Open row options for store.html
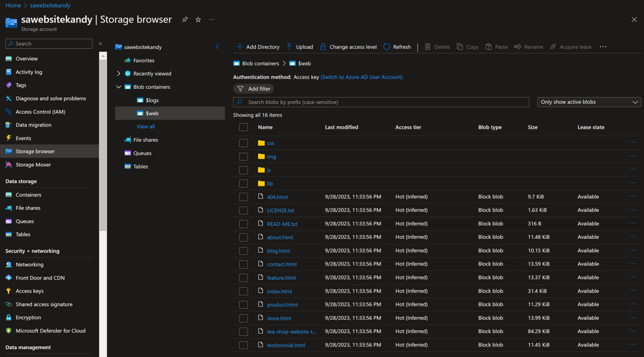The image size is (644, 357). tap(632, 318)
